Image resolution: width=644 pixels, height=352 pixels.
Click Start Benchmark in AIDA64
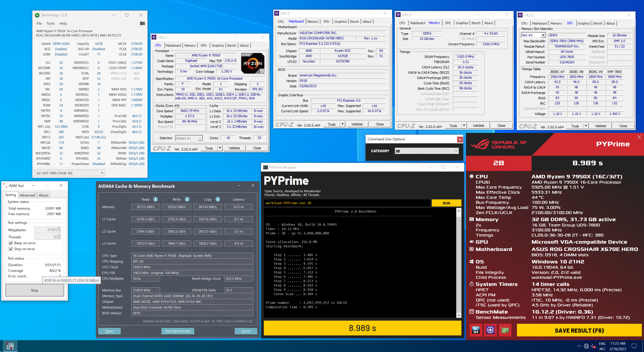[x=178, y=331]
